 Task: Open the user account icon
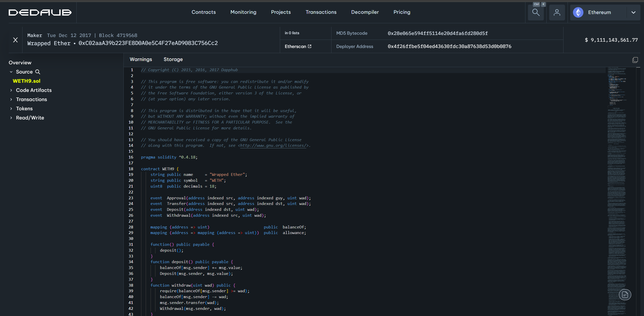click(x=557, y=12)
